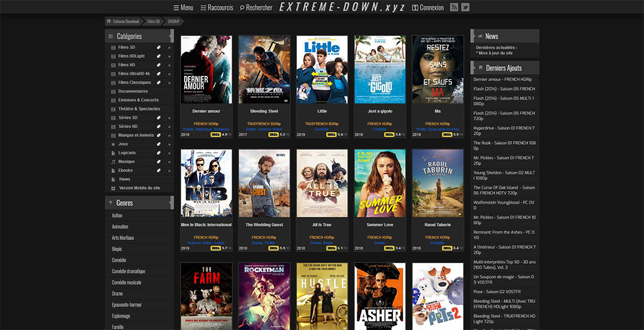Expand the Jeux chevron arrow
The image size is (644, 330).
[169, 145]
